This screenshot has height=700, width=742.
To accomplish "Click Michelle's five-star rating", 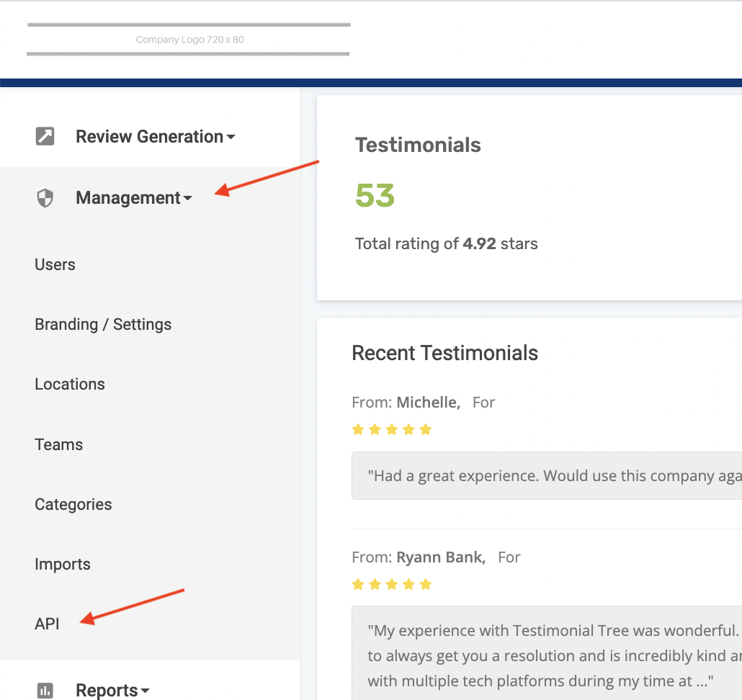I will pos(391,430).
